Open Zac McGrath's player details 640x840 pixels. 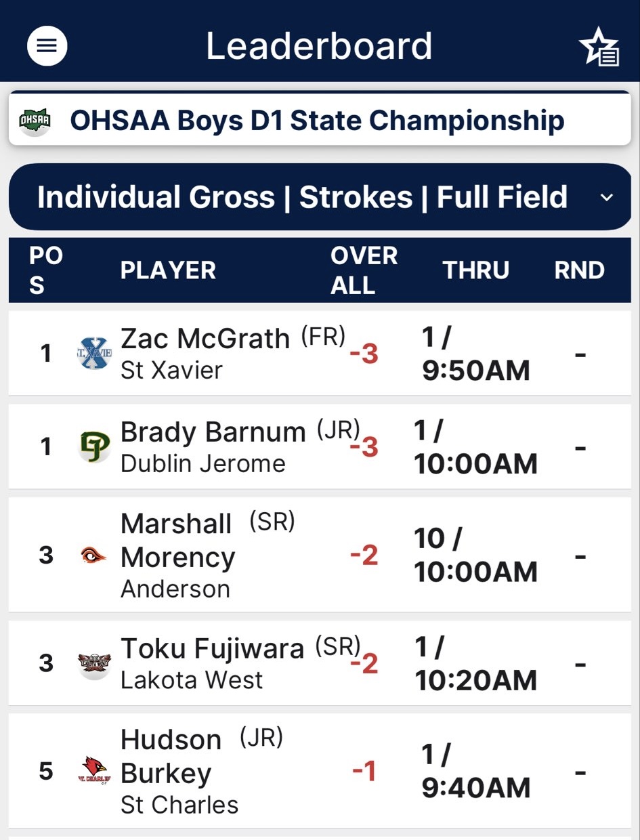[x=205, y=339]
